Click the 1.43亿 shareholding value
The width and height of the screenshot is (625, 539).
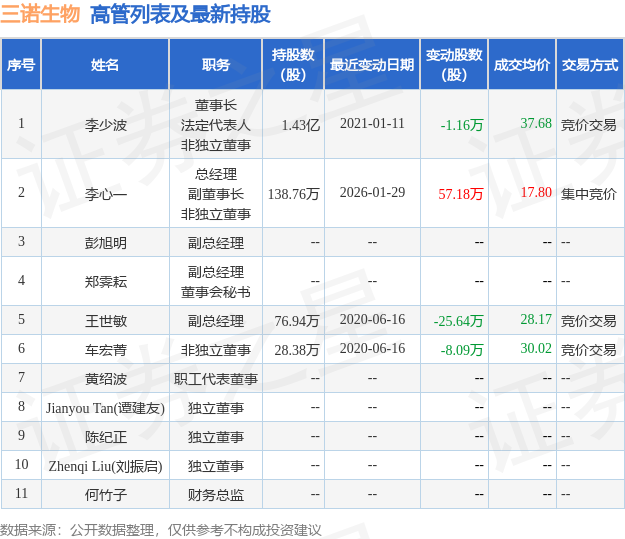[301, 125]
